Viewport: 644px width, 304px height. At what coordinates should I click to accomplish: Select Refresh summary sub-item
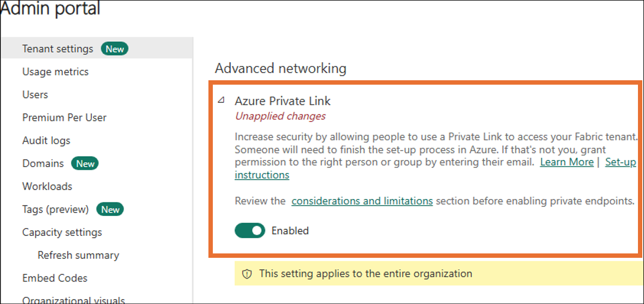click(79, 255)
